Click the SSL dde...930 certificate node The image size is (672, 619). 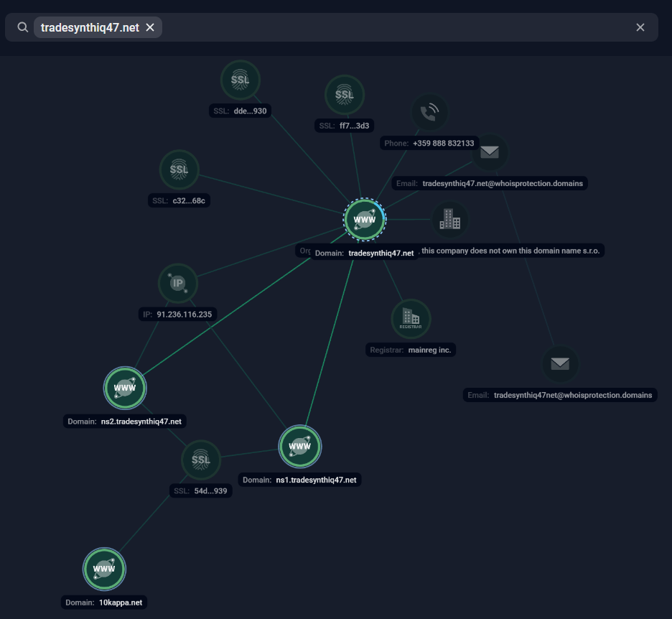pos(240,80)
